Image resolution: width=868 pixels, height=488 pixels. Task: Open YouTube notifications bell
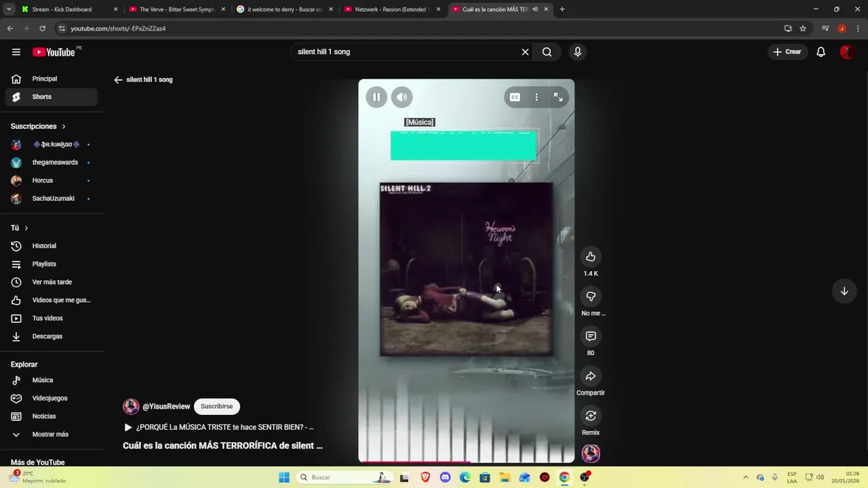(x=821, y=52)
